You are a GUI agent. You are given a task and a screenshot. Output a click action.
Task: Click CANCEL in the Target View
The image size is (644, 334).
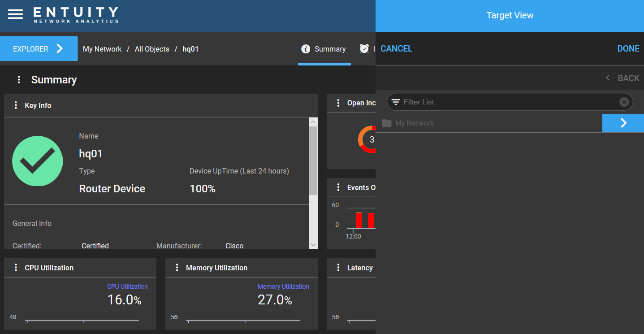click(396, 48)
